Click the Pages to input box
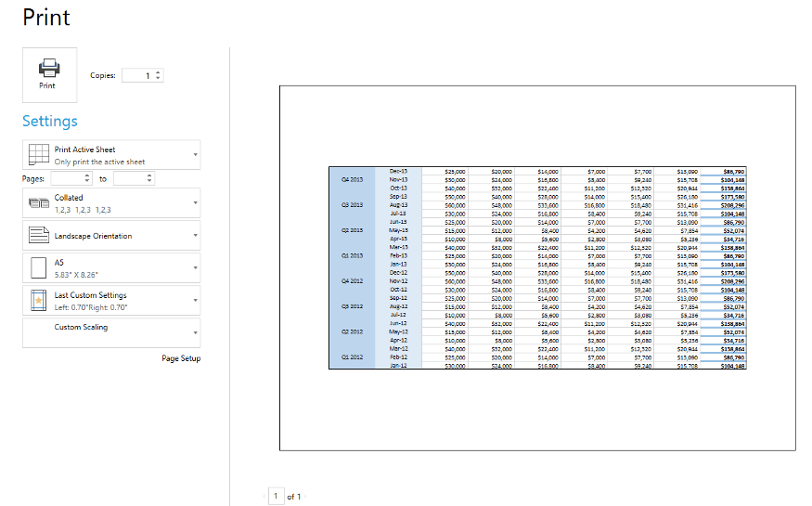Screen dimensions: 812x506 tap(129, 178)
